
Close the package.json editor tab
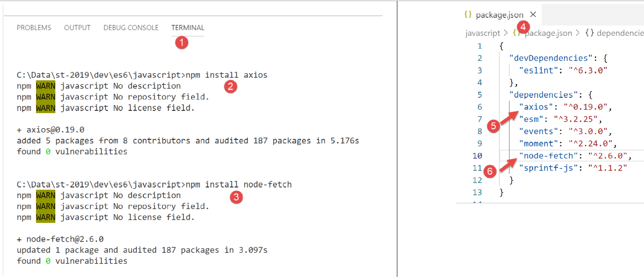pos(533,15)
